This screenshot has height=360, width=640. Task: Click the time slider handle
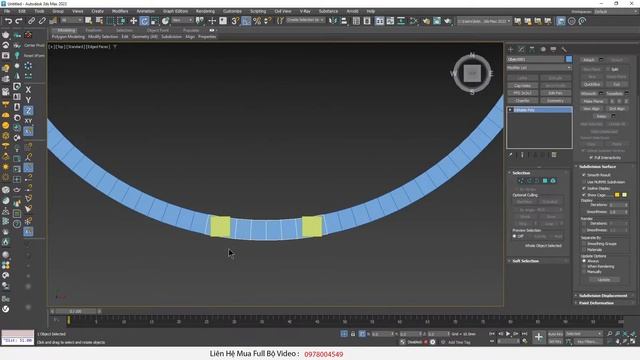pyautogui.click(x=77, y=311)
